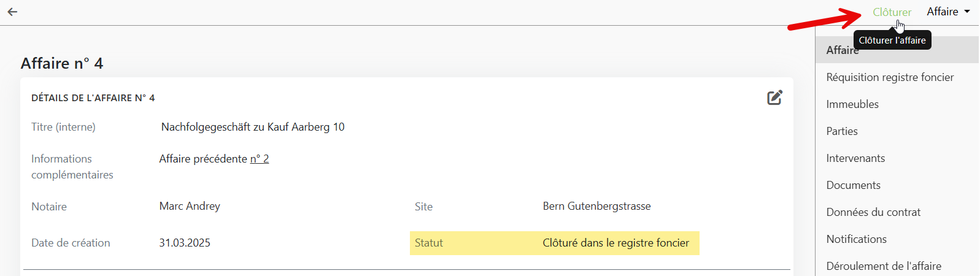Open the edit pencil icon for case details
The height and width of the screenshot is (276, 980).
774,98
